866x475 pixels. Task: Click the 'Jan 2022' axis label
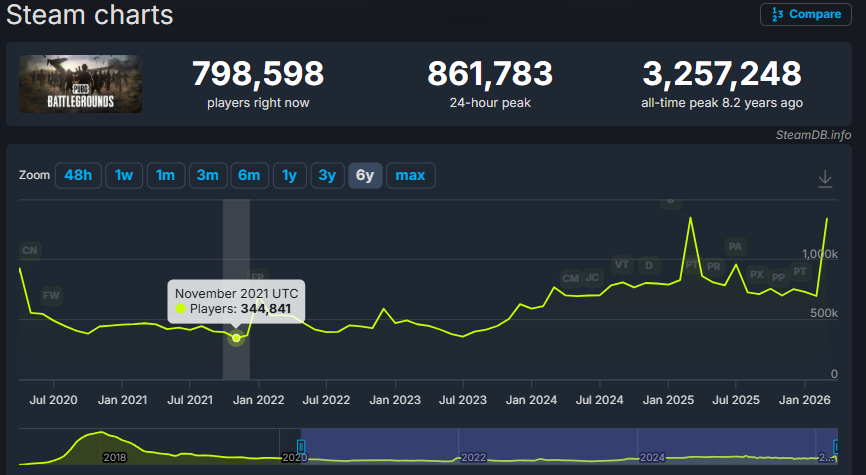click(258, 400)
